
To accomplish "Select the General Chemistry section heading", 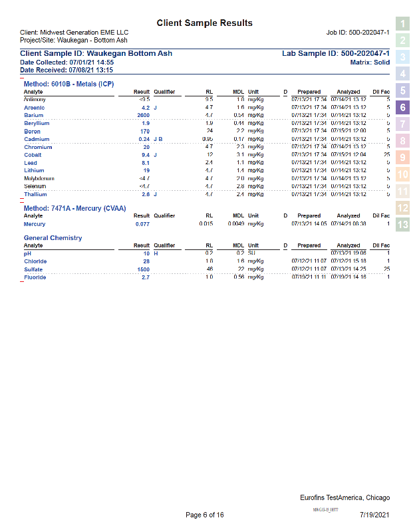I will point(53,237).
